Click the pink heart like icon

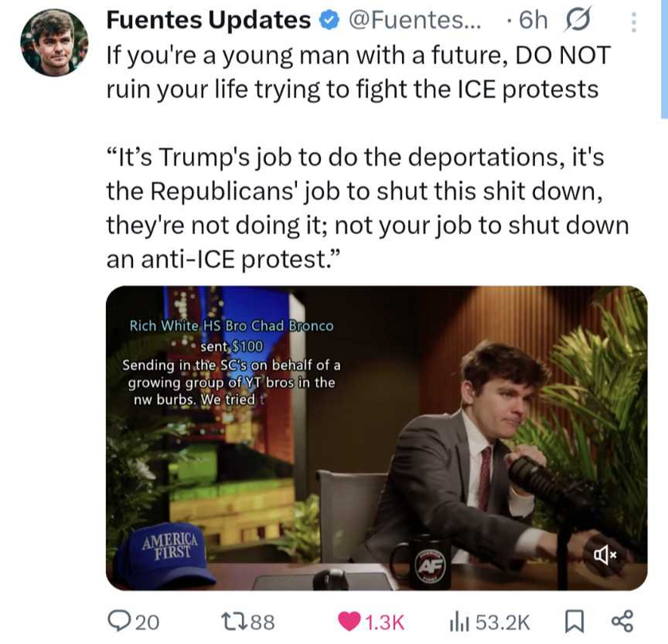349,622
